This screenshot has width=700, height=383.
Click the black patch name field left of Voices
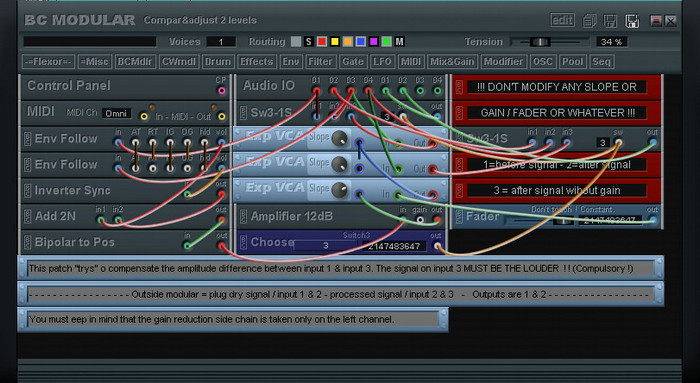point(90,42)
